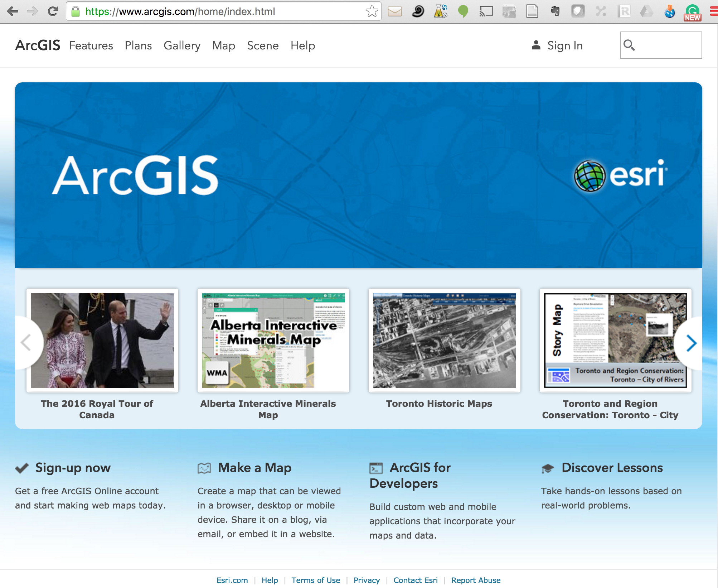Click inside the site search field

point(661,45)
